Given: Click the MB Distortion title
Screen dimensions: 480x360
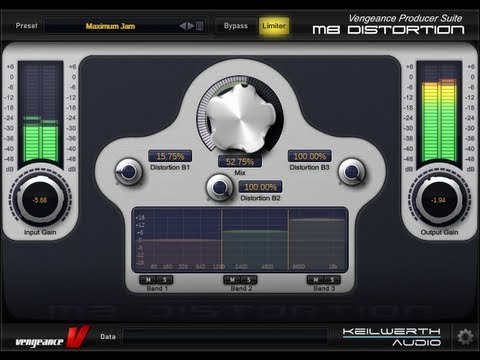Looking at the screenshot, I should (389, 30).
